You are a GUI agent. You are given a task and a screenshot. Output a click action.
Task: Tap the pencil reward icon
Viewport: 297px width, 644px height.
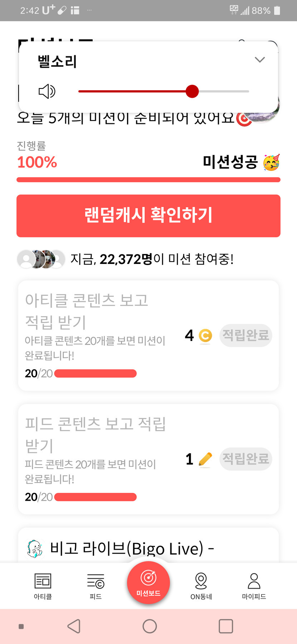[x=205, y=459]
